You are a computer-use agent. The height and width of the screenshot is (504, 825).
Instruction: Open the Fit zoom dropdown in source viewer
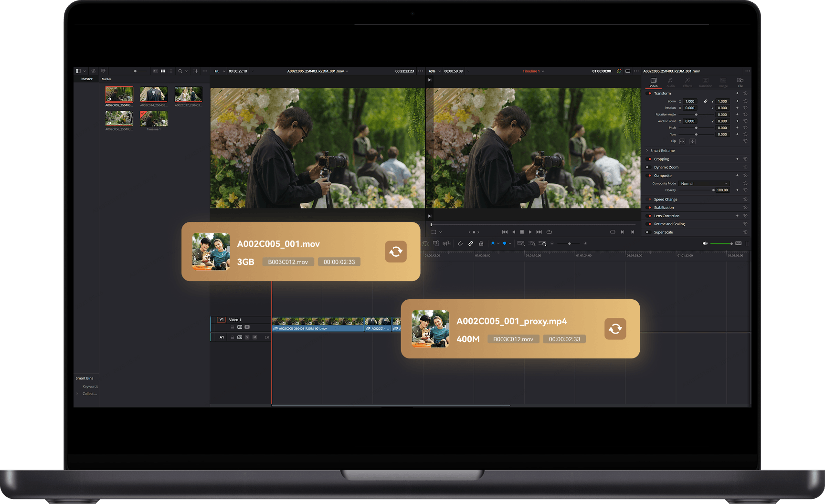coord(220,71)
